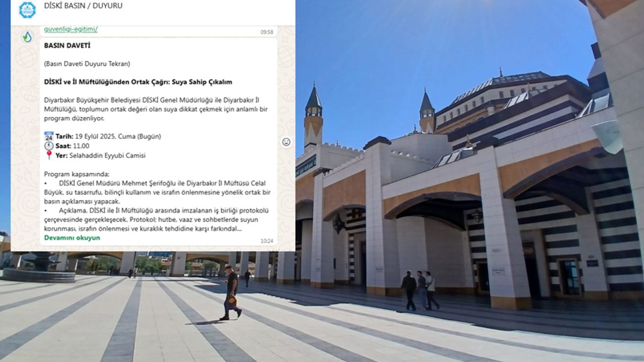This screenshot has height=362, width=644.
Task: Click the 10:24 message timestamp
Action: click(x=267, y=241)
